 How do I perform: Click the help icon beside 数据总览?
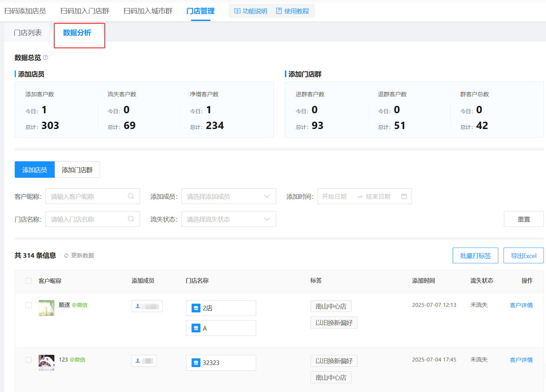[45, 58]
